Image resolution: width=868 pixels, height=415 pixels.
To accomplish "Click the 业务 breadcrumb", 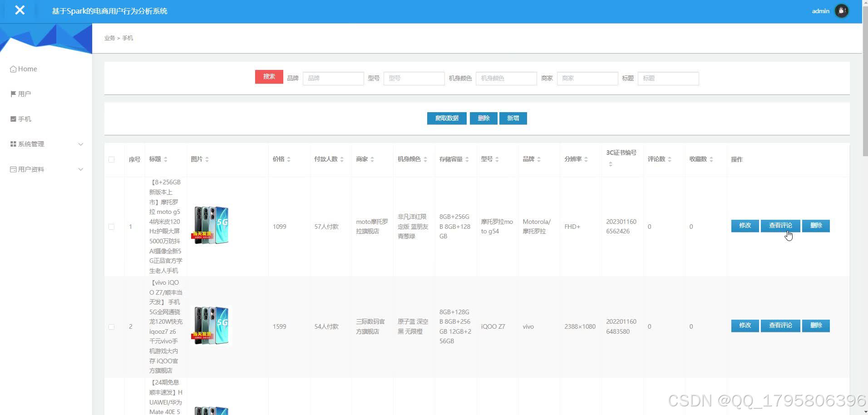I will coord(109,38).
